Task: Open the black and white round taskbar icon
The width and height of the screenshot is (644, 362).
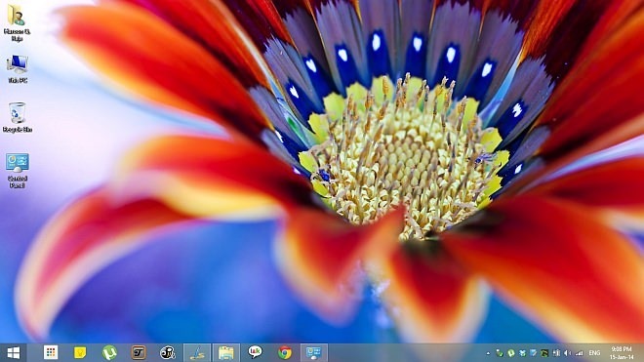Action: click(168, 352)
